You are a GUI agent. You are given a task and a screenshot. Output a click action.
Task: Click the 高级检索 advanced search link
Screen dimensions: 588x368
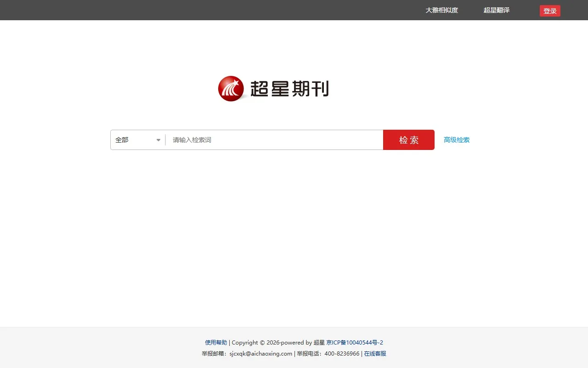pos(457,140)
